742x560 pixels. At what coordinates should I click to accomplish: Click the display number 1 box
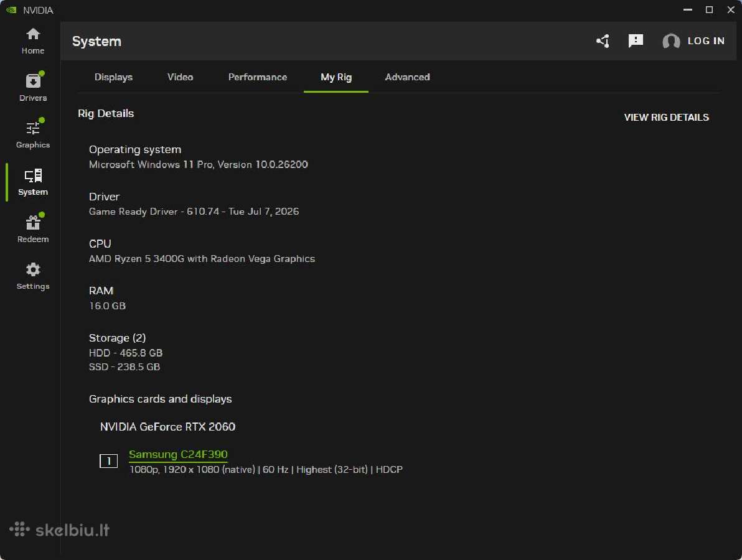click(108, 460)
